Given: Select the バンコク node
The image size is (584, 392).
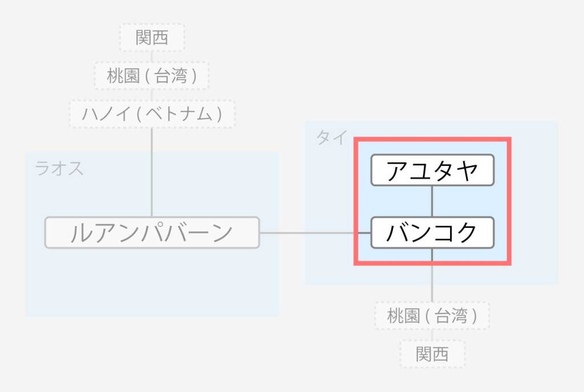Looking at the screenshot, I should pyautogui.click(x=432, y=232).
